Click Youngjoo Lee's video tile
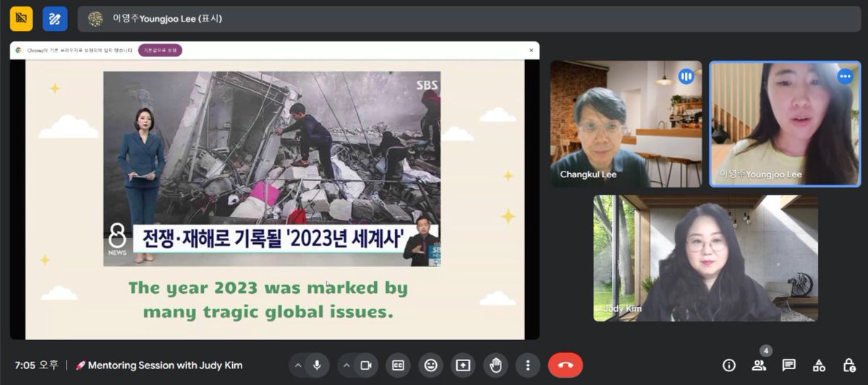This screenshot has width=868, height=385. point(785,124)
